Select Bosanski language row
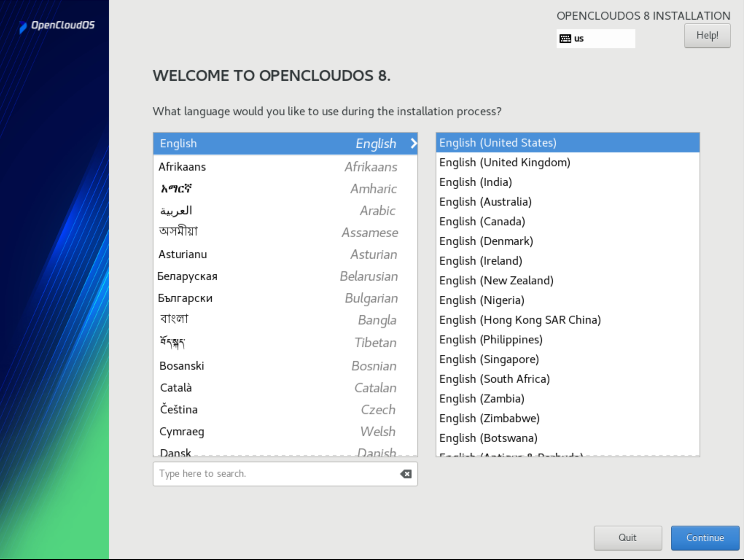 285,366
